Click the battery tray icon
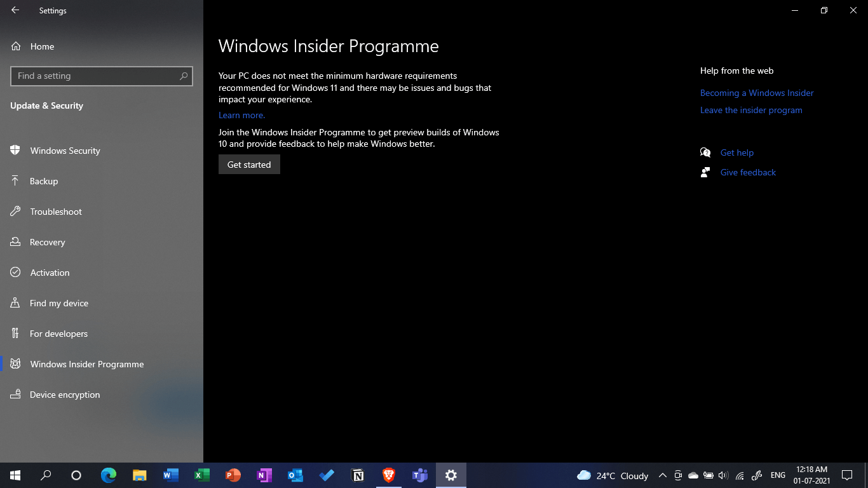This screenshot has height=488, width=868. [x=709, y=475]
